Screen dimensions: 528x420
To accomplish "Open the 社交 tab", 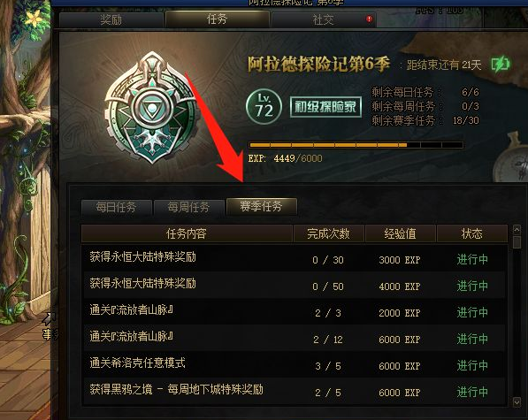I will pos(324,19).
